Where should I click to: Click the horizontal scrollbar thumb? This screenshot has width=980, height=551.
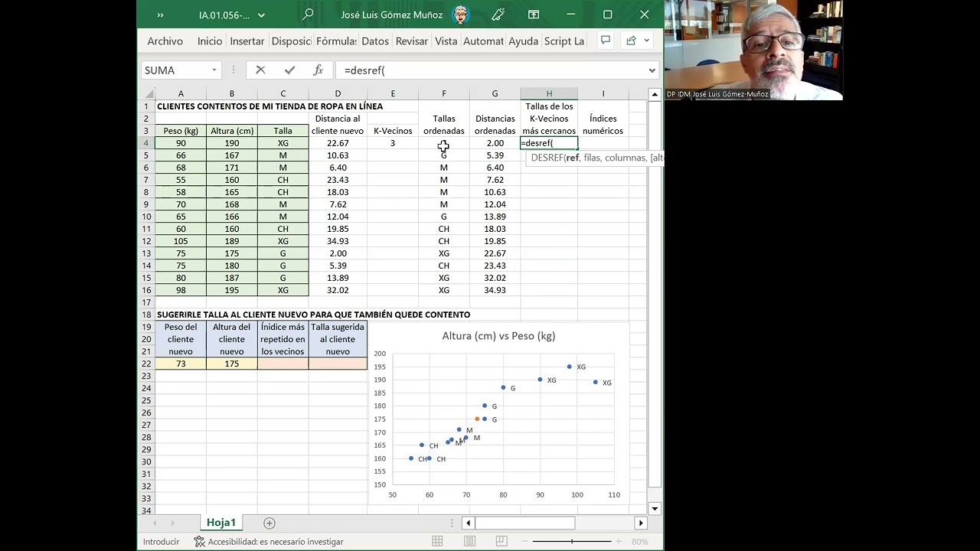tap(524, 523)
